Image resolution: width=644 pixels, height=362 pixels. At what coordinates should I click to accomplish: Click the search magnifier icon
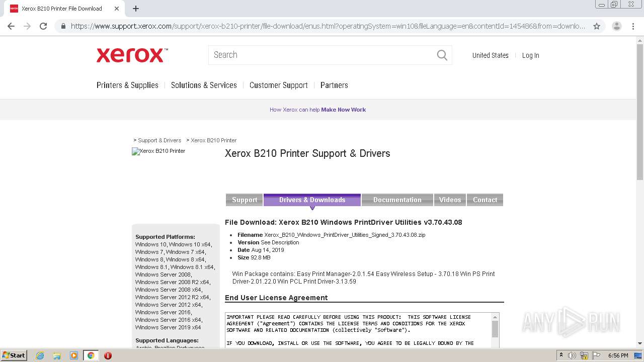[x=442, y=55]
